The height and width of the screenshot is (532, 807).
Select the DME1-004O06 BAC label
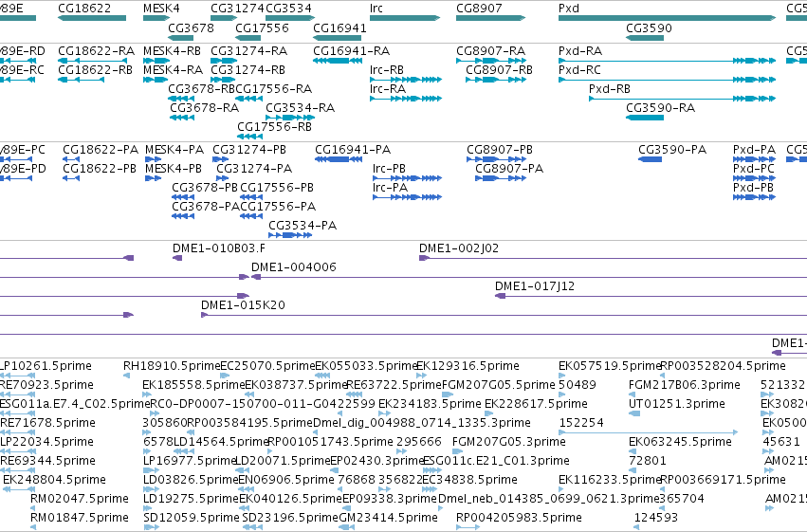293,267
